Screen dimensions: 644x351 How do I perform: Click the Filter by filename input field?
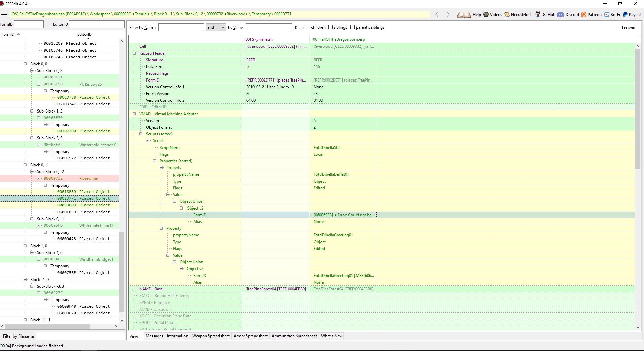coord(80,336)
